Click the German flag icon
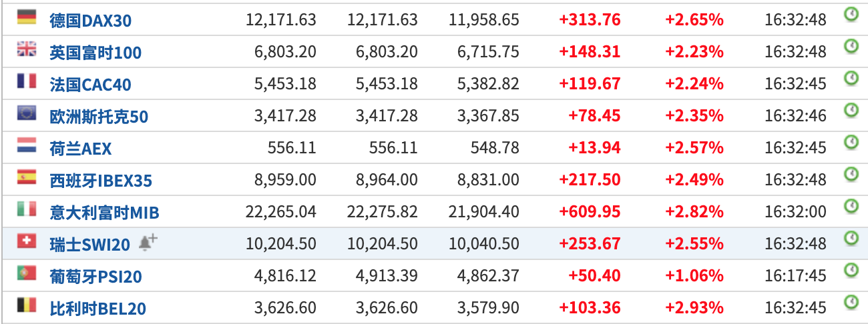The image size is (868, 324). click(27, 17)
